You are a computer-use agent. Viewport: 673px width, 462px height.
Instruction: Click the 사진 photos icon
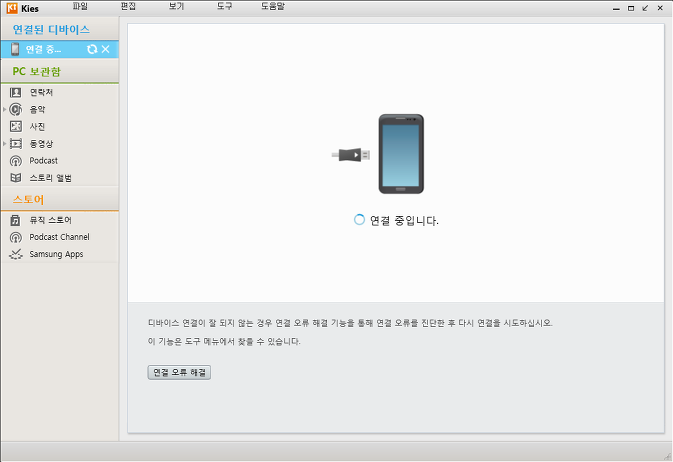[x=16, y=126]
